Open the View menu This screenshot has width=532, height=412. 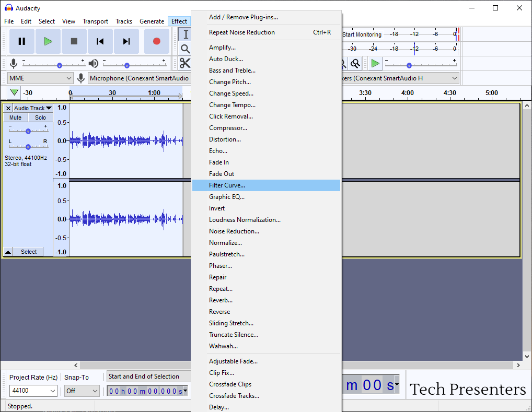[68, 21]
